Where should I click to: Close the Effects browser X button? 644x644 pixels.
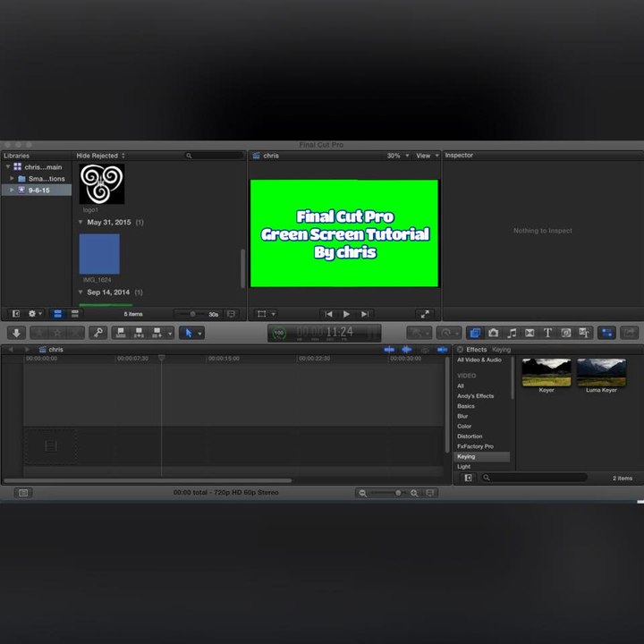click(x=460, y=350)
